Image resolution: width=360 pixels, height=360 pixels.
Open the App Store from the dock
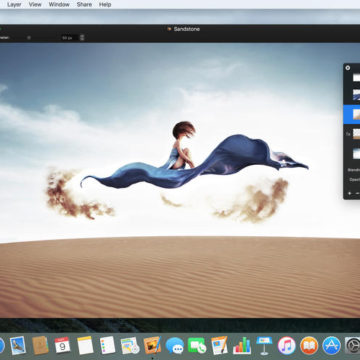coord(332,345)
